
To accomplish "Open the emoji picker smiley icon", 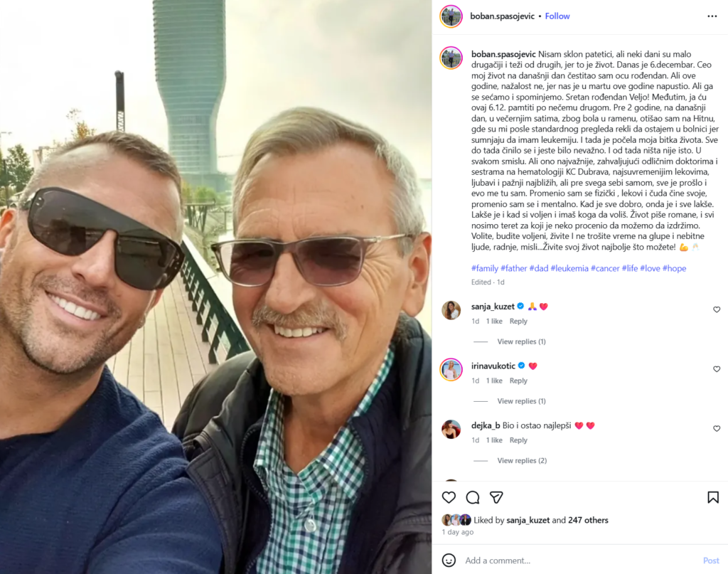I will [x=449, y=560].
